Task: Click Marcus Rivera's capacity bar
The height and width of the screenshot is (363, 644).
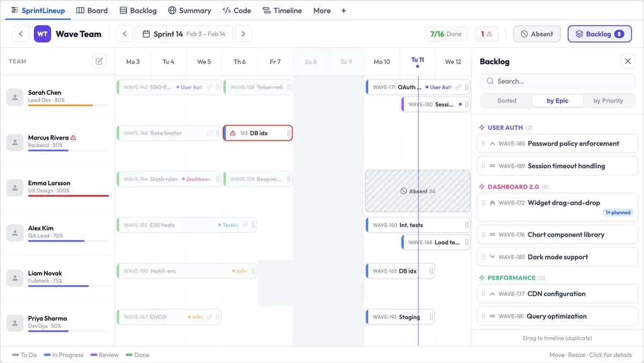Action: coord(48,150)
